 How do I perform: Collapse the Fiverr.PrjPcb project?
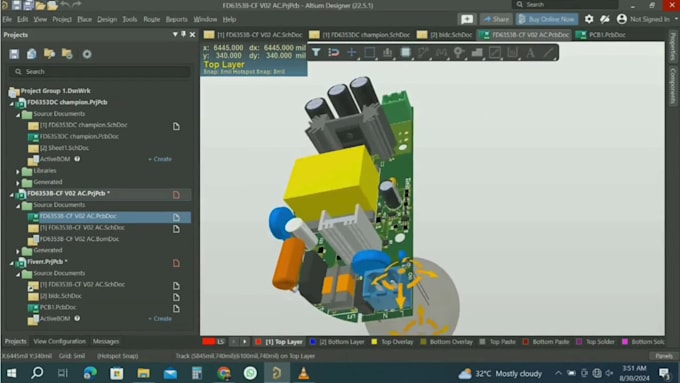pos(12,263)
